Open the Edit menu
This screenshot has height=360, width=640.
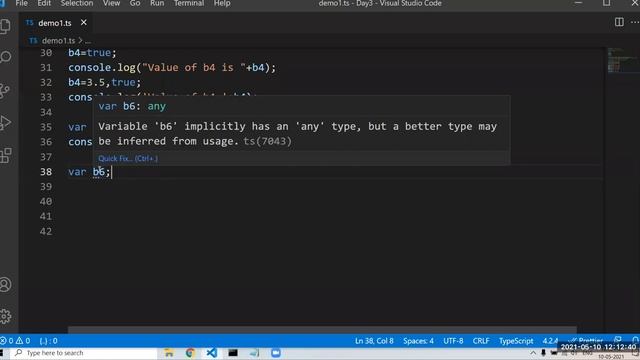coord(44,3)
